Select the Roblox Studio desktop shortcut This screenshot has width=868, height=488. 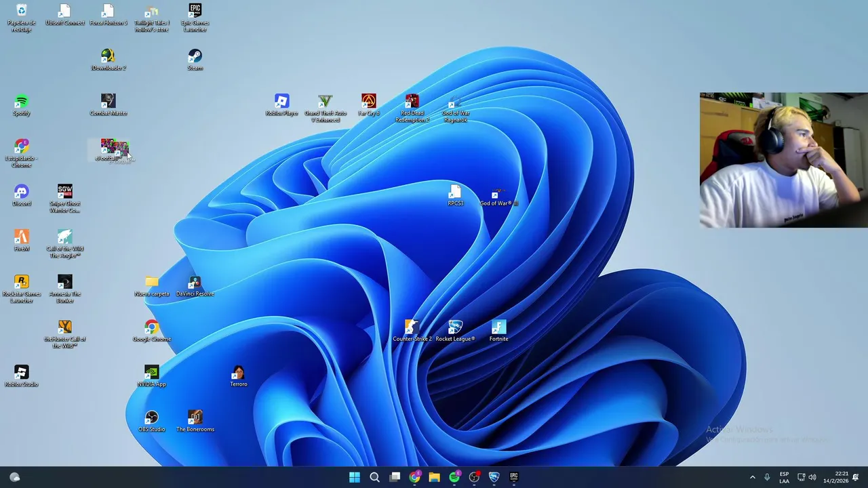click(21, 376)
